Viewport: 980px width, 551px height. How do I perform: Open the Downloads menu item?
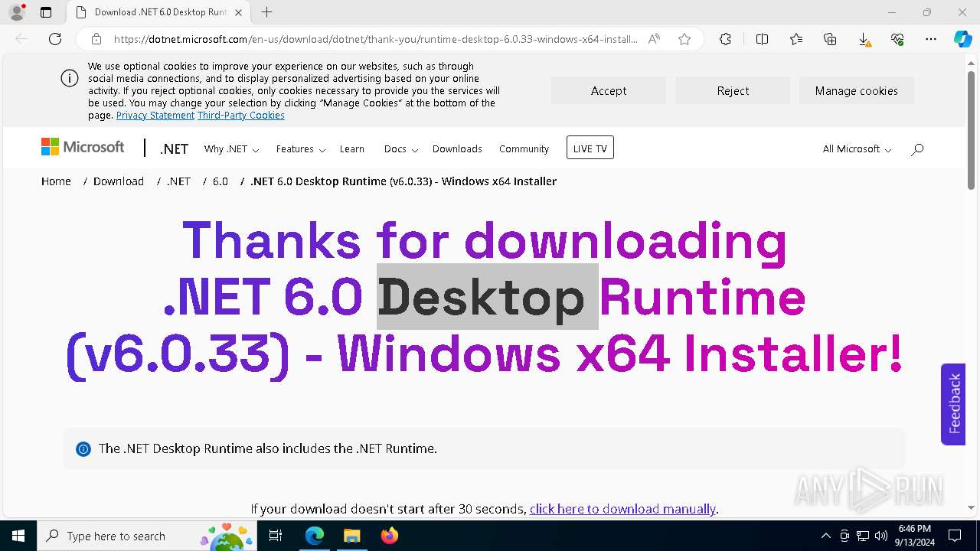tap(457, 149)
